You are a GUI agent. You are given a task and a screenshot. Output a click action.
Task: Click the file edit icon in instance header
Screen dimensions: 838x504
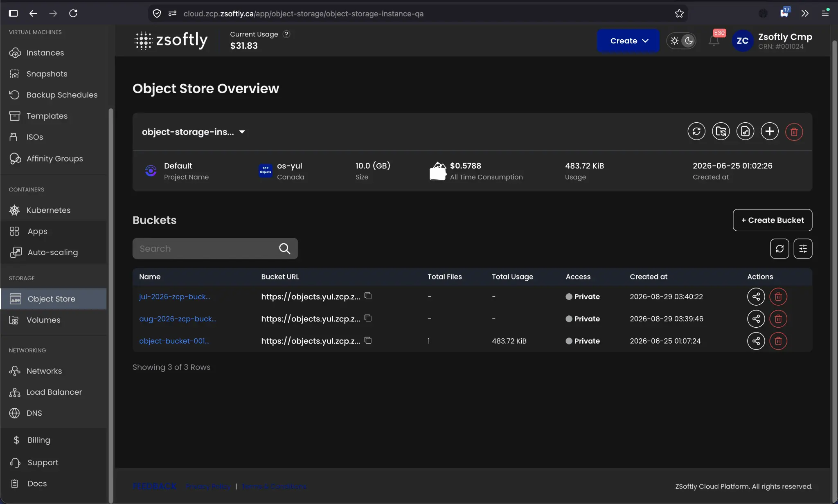(x=746, y=132)
